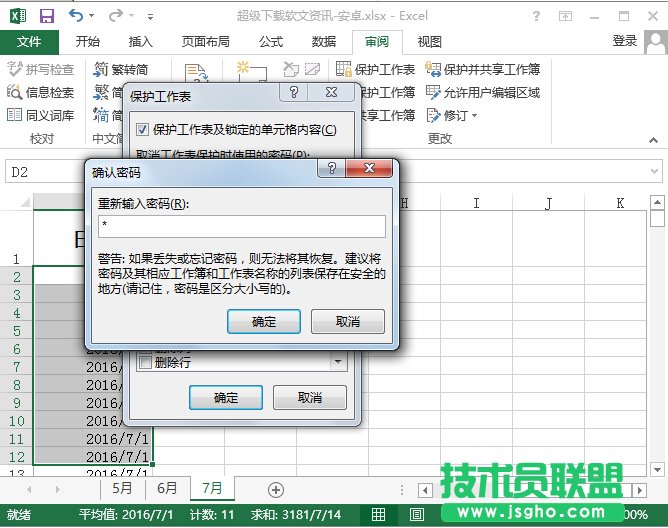Toggle the 删除行 checkbox

click(145, 363)
